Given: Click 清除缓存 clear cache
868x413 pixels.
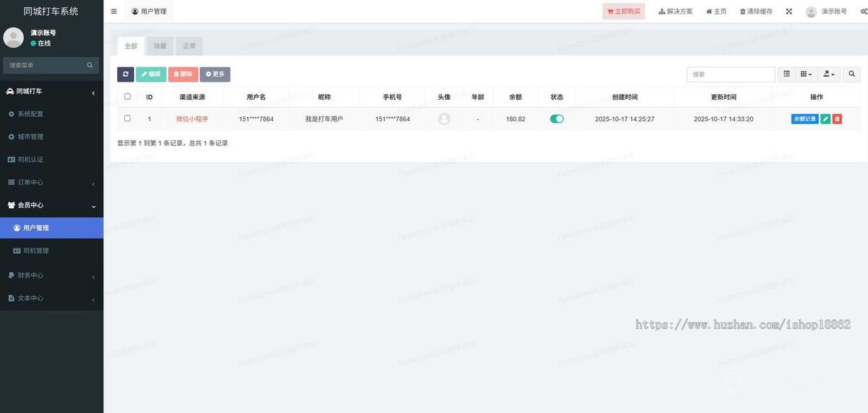Looking at the screenshot, I should (756, 12).
